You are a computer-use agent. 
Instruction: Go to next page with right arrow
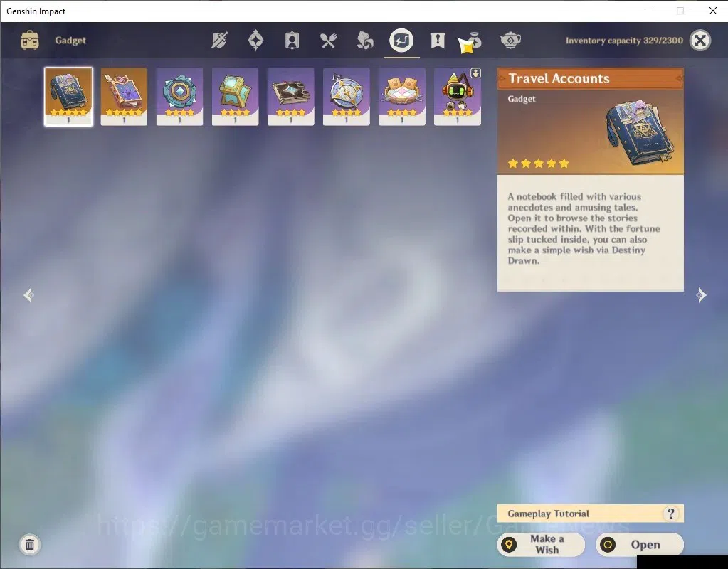(x=701, y=295)
